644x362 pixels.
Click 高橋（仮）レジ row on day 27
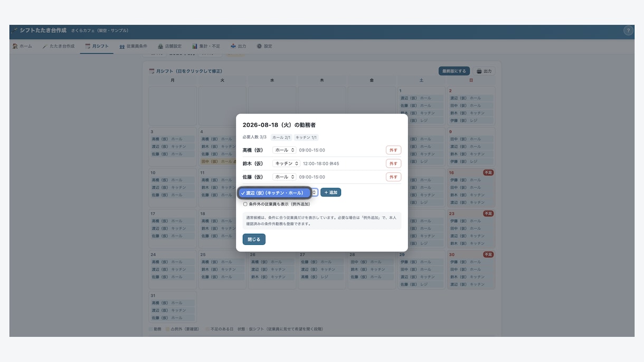point(322,277)
